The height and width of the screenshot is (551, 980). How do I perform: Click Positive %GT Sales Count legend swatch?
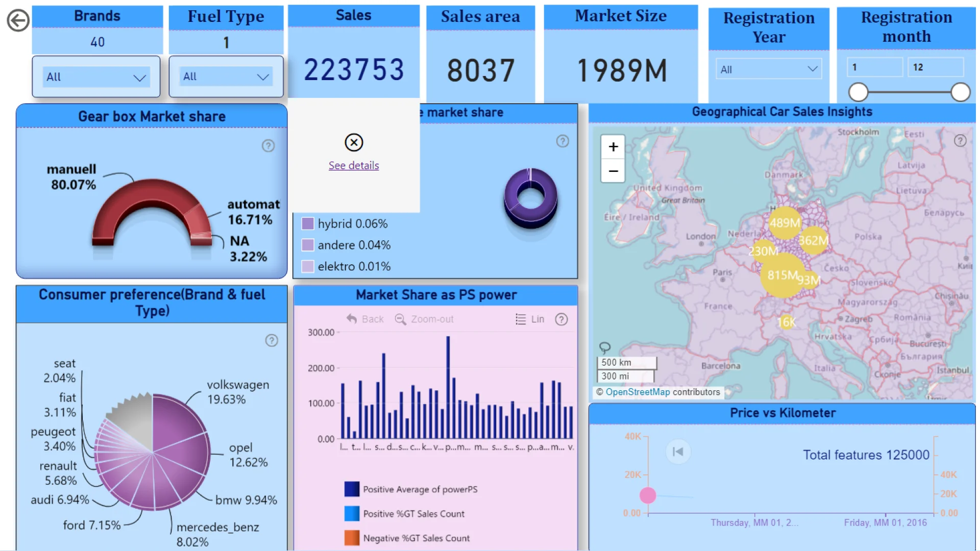click(x=352, y=513)
